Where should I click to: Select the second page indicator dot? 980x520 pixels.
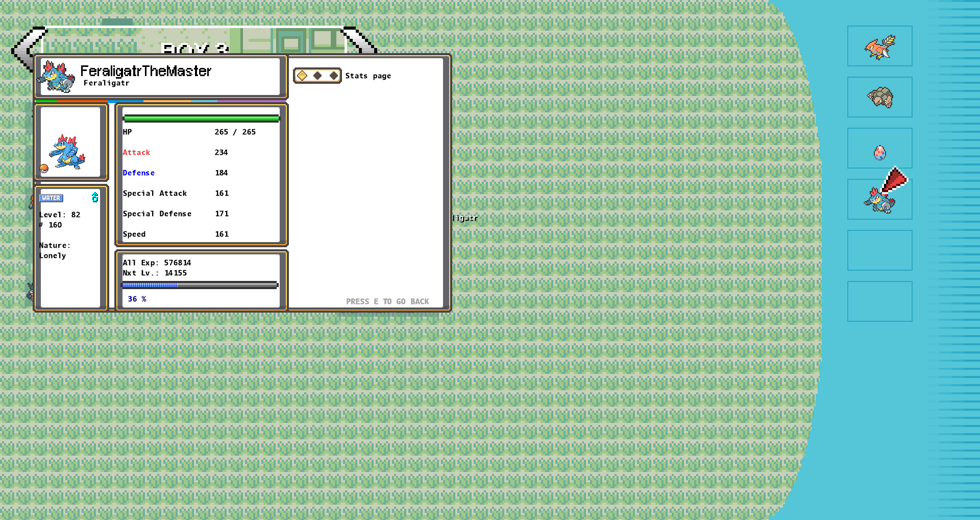[317, 76]
